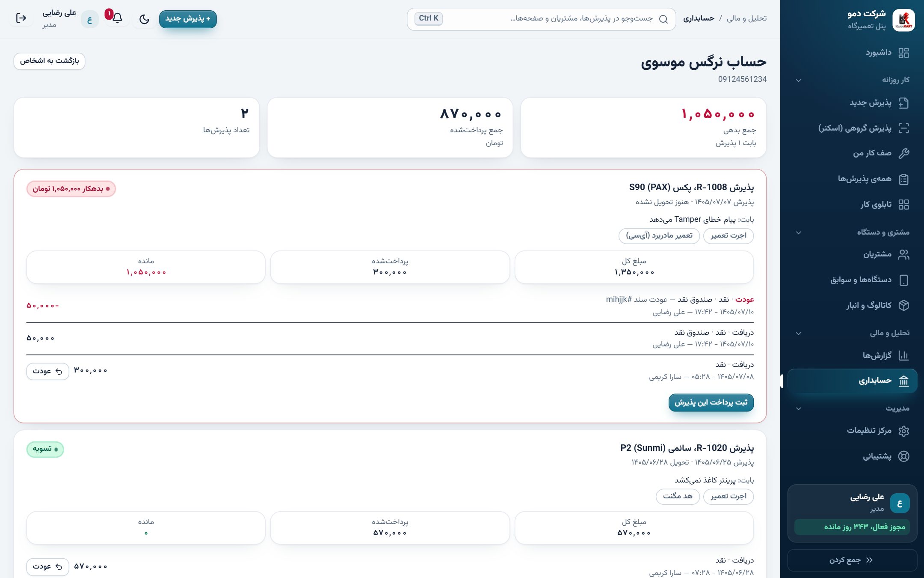
Task: Click ثبت پرداخت این پذیرش button
Action: click(711, 402)
